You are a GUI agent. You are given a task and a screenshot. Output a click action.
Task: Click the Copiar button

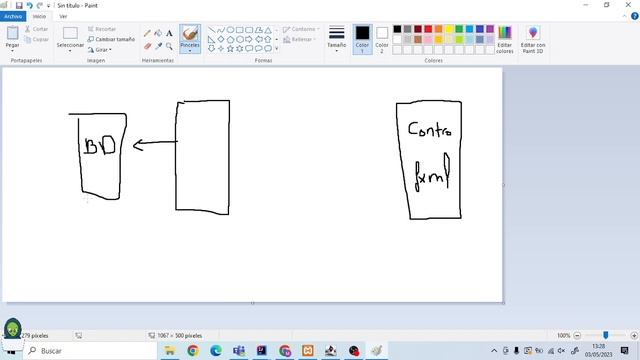(36, 40)
